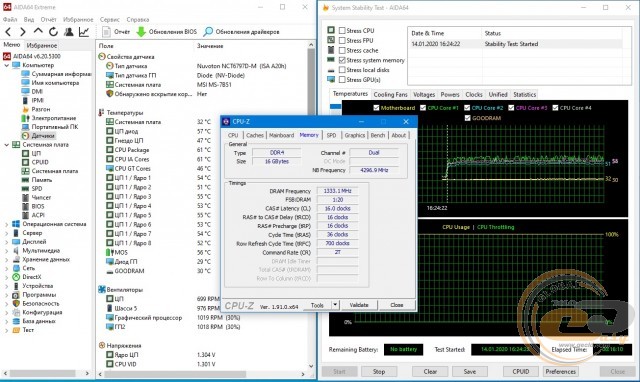This screenshot has width=640, height=382.
Task: Switch to Mainboard tab in CPU-Z
Action: [281, 135]
